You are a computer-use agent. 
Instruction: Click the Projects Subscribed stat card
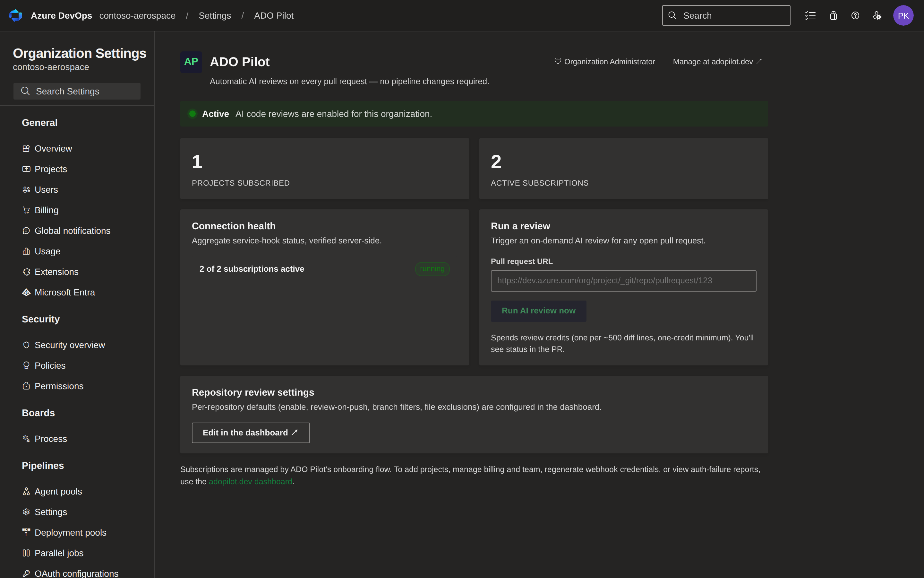[x=324, y=169]
